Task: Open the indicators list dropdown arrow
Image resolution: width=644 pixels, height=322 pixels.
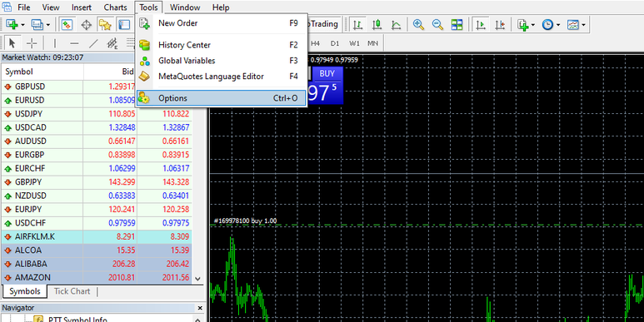Action: pyautogui.click(x=533, y=25)
